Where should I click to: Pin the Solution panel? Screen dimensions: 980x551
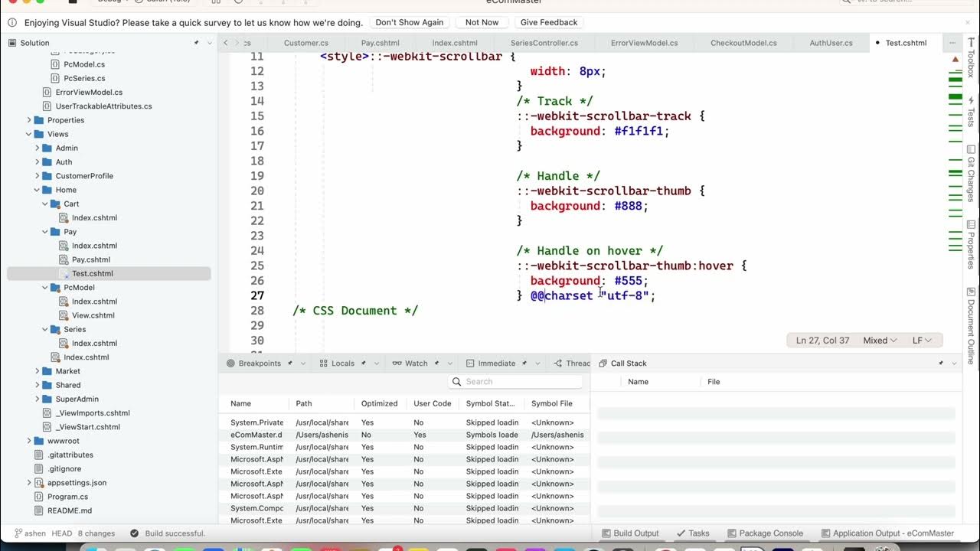tap(197, 43)
